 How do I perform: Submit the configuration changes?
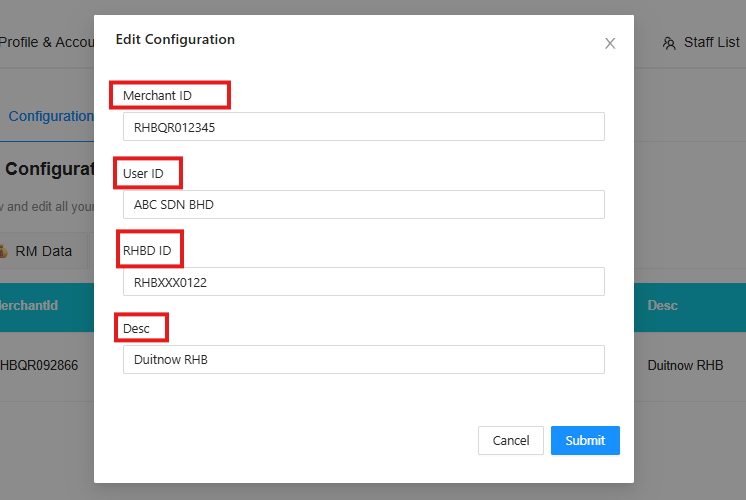(x=585, y=441)
